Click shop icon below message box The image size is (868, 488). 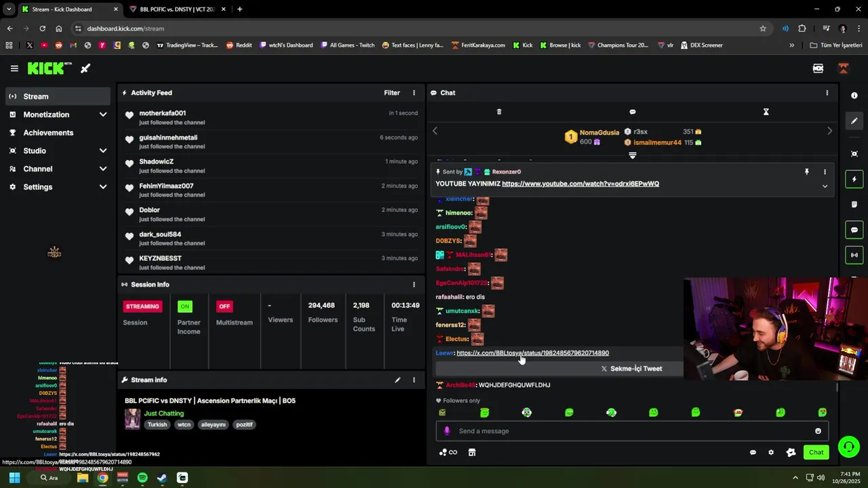point(472,452)
